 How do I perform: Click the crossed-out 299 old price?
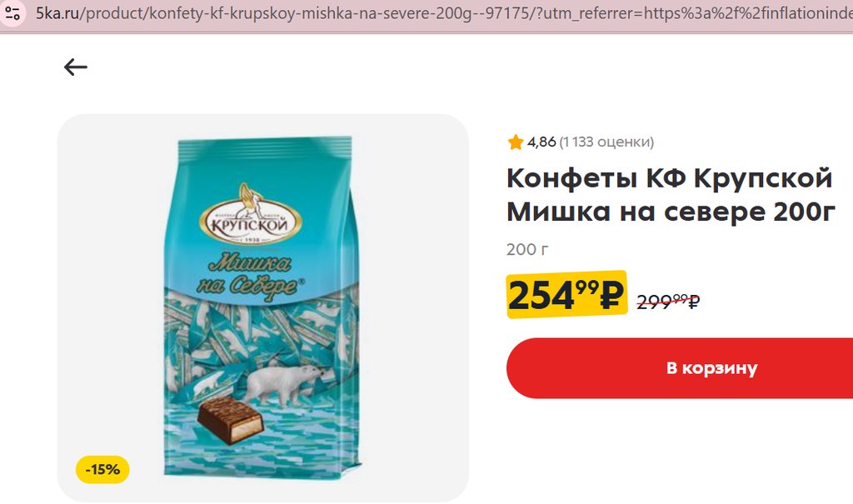[668, 301]
